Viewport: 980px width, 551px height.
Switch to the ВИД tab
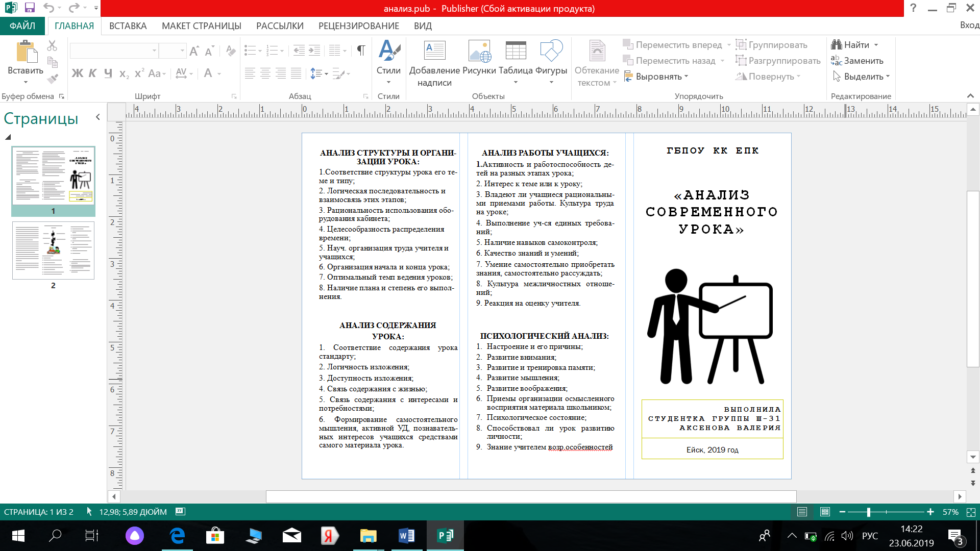[x=423, y=26]
